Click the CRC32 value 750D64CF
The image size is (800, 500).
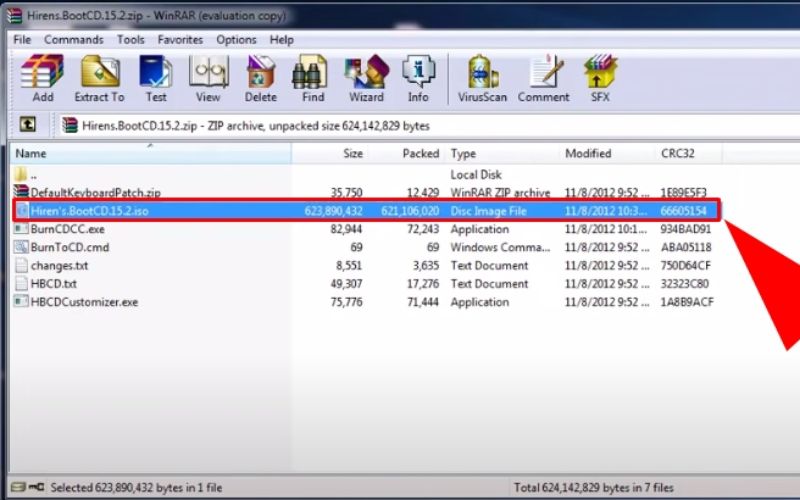coord(685,266)
